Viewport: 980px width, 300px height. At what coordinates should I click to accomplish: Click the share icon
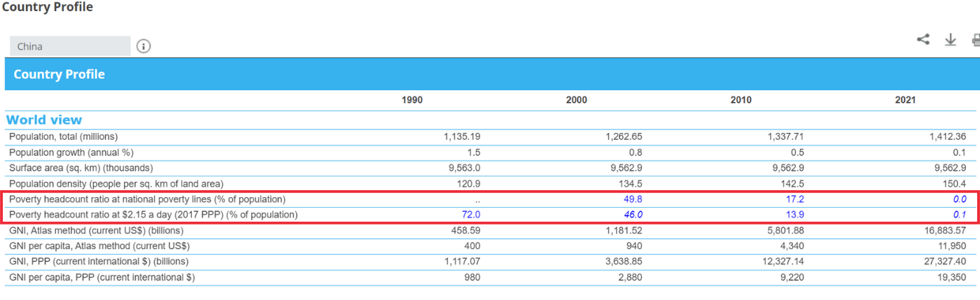923,40
